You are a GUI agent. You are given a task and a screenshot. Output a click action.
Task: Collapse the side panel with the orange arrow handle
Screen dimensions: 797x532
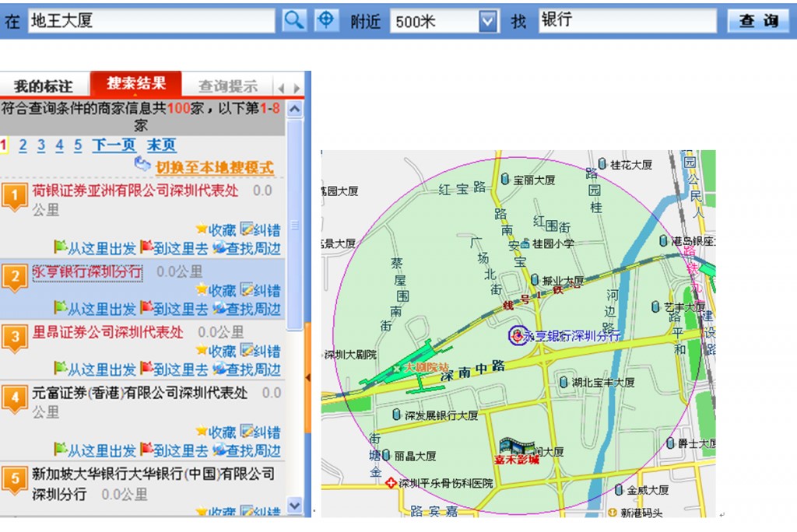pos(307,378)
